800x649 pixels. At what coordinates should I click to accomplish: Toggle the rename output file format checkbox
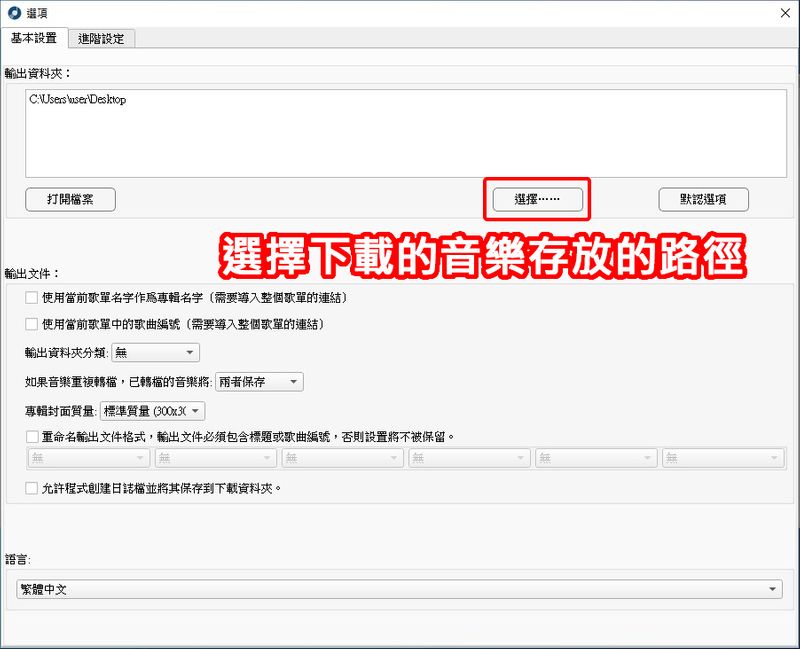coord(32,437)
